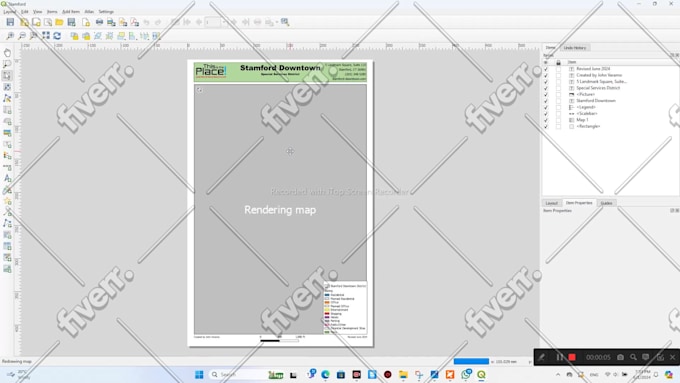Lock selected items toolbar icon
Viewport: 680px width, 383px height.
pyautogui.click(x=74, y=36)
